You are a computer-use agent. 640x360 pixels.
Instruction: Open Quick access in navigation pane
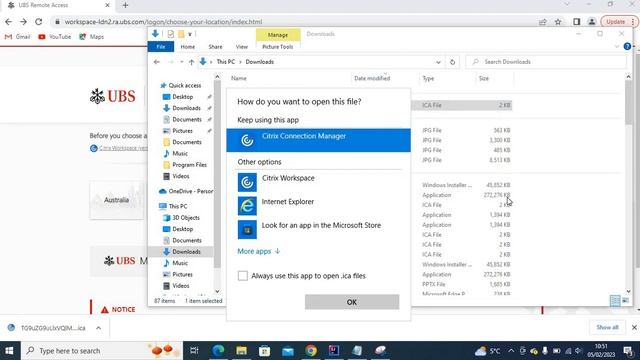pyautogui.click(x=184, y=86)
